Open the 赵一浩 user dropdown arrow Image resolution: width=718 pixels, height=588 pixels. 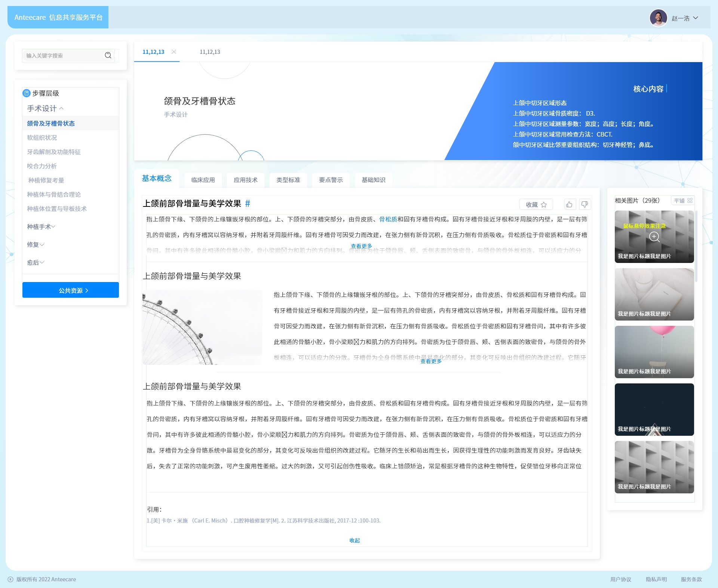[696, 18]
